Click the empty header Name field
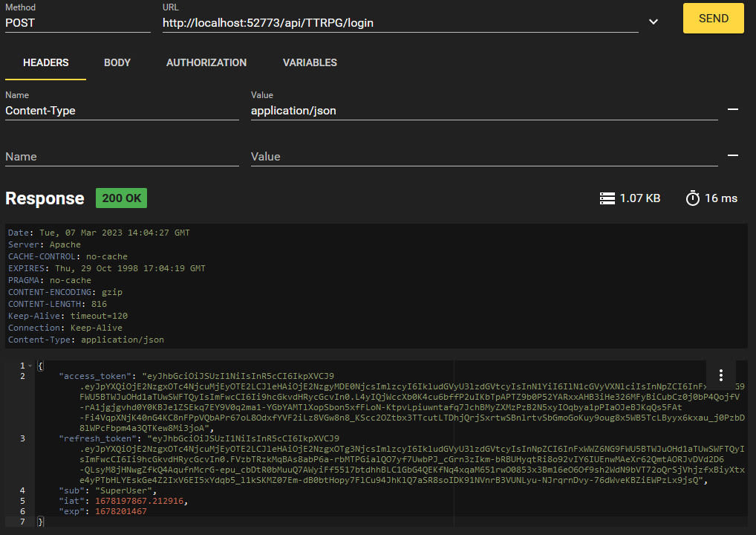The image size is (756, 535). (122, 157)
